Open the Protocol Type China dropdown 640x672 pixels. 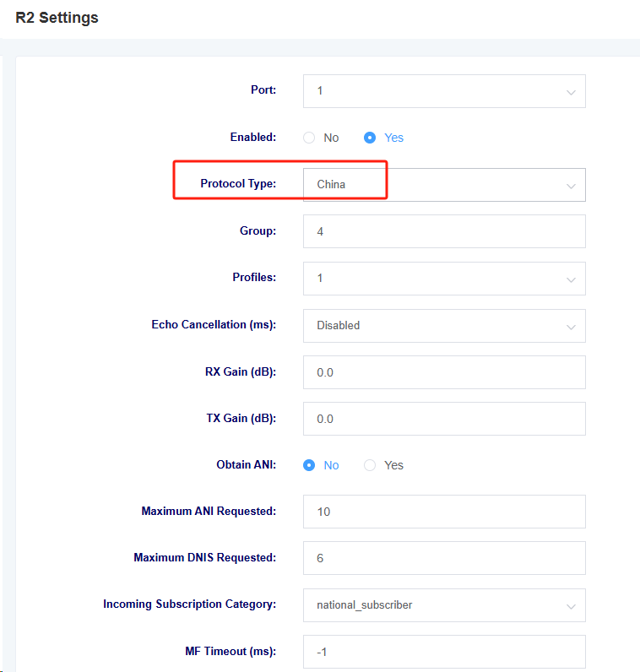click(x=444, y=185)
